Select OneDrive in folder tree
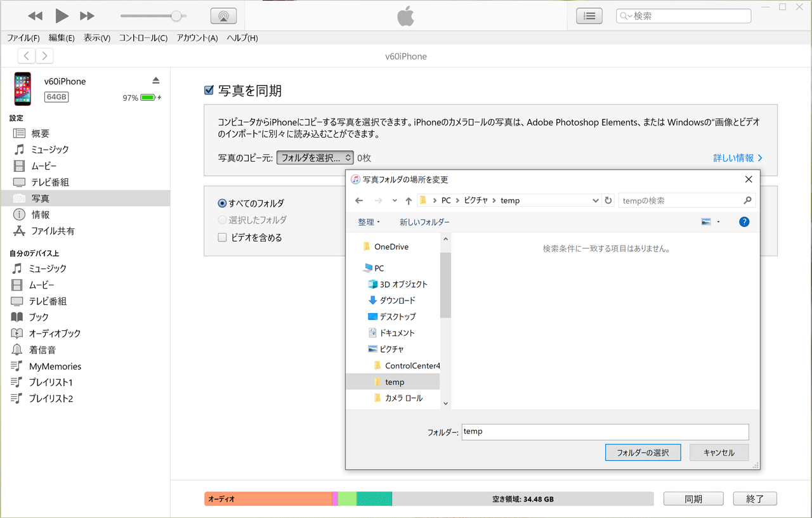The height and width of the screenshot is (518, 812). 392,247
